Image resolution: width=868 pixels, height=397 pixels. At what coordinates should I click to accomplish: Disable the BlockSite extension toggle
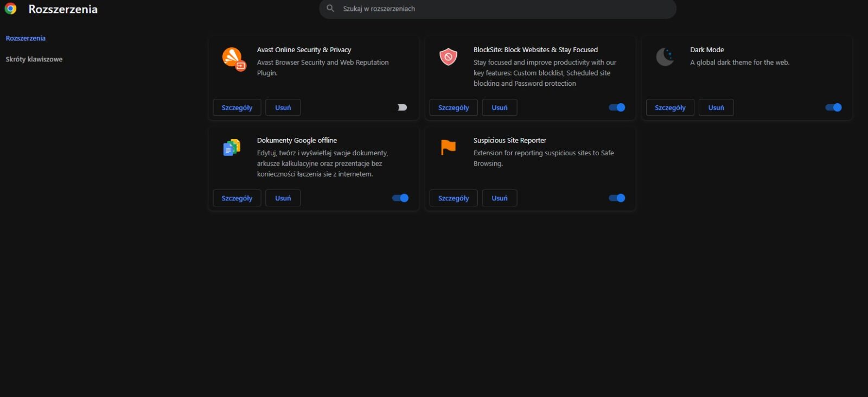click(x=617, y=108)
